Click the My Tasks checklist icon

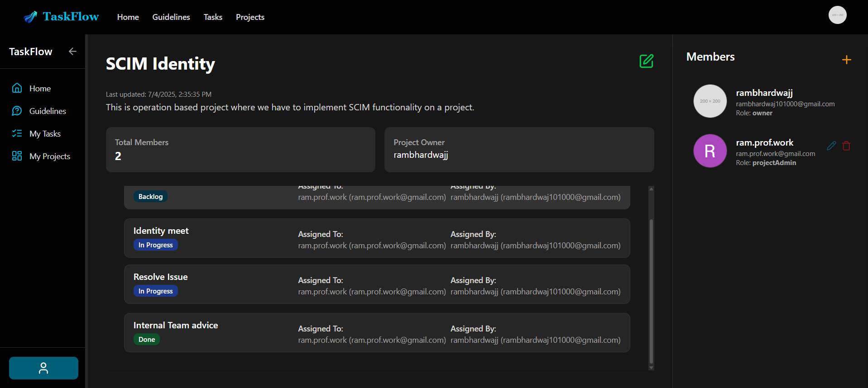[x=17, y=133]
